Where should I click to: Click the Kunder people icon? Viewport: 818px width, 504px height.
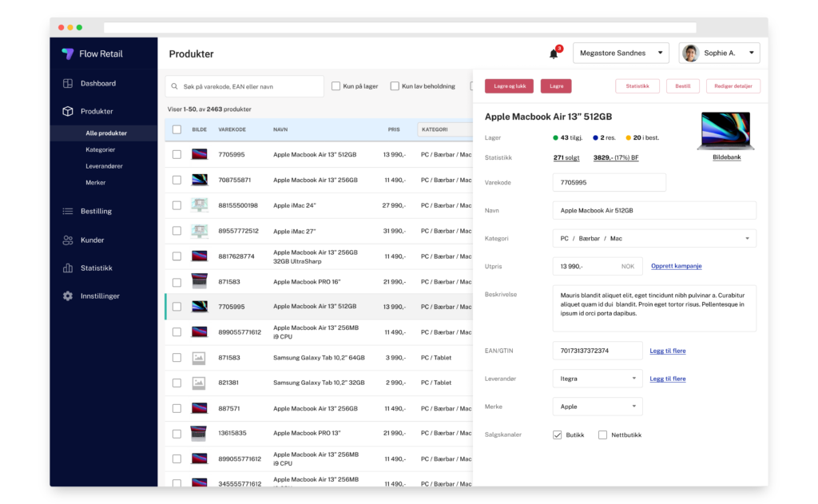click(68, 240)
